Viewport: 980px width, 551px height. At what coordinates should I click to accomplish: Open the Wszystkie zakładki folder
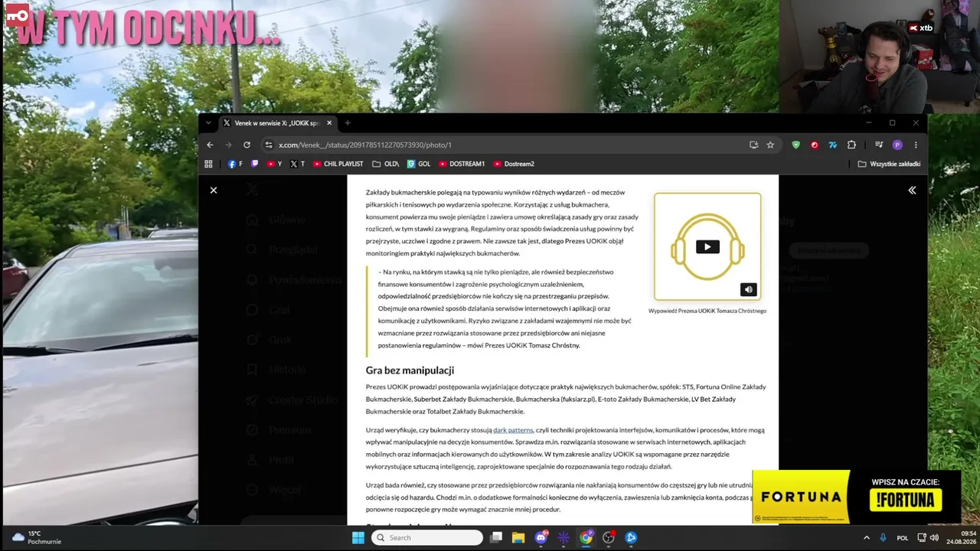(889, 164)
